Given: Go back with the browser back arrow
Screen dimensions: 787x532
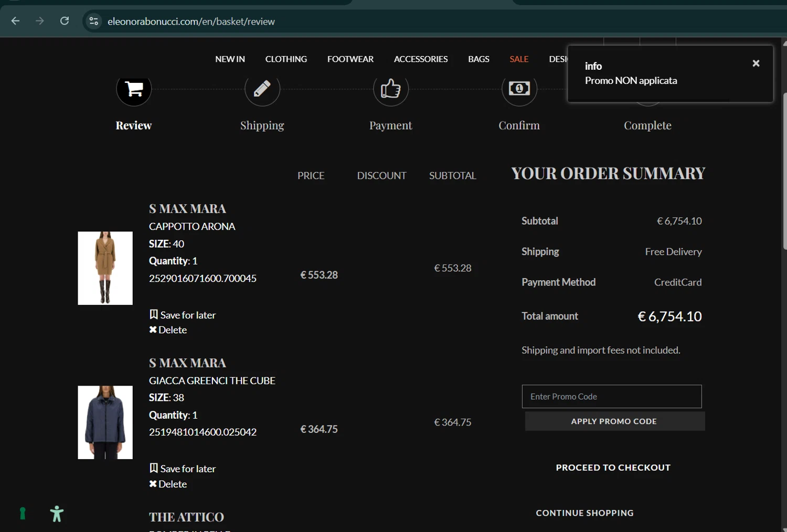Looking at the screenshot, I should [15, 21].
